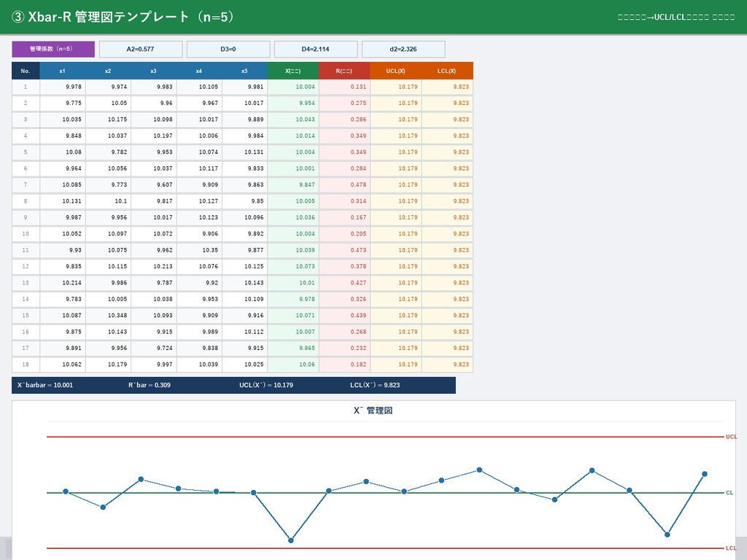Click the green CL label on chart
Image resolution: width=747 pixels, height=560 pixels.
729,493
